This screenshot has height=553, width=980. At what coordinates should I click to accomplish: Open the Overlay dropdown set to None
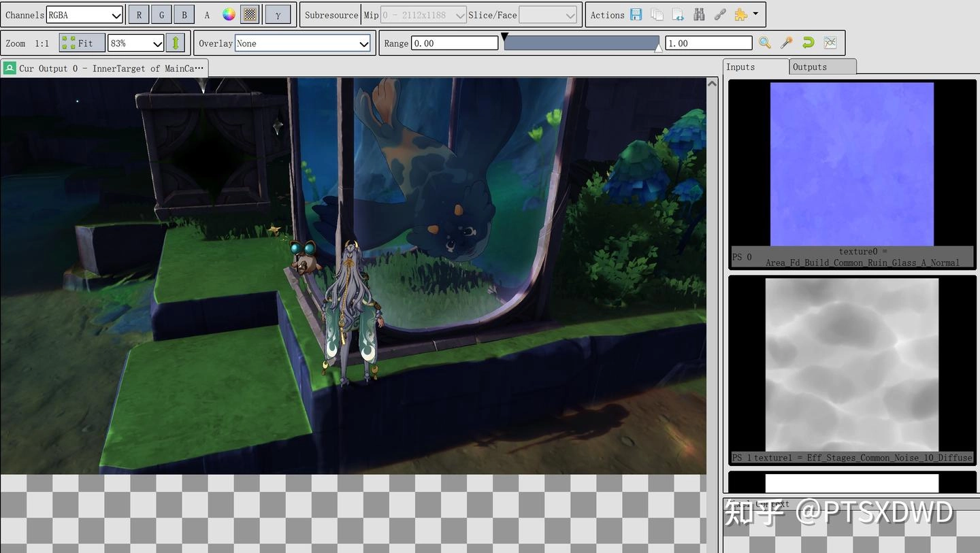[x=302, y=44]
